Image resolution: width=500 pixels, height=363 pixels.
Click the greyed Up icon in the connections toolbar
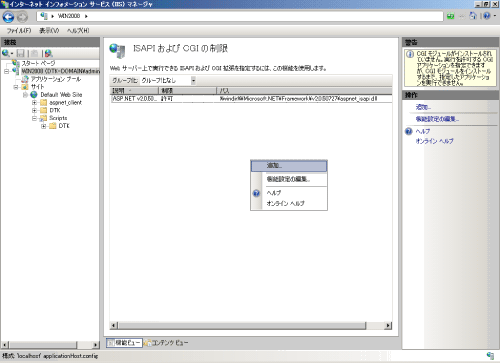(x=35, y=53)
